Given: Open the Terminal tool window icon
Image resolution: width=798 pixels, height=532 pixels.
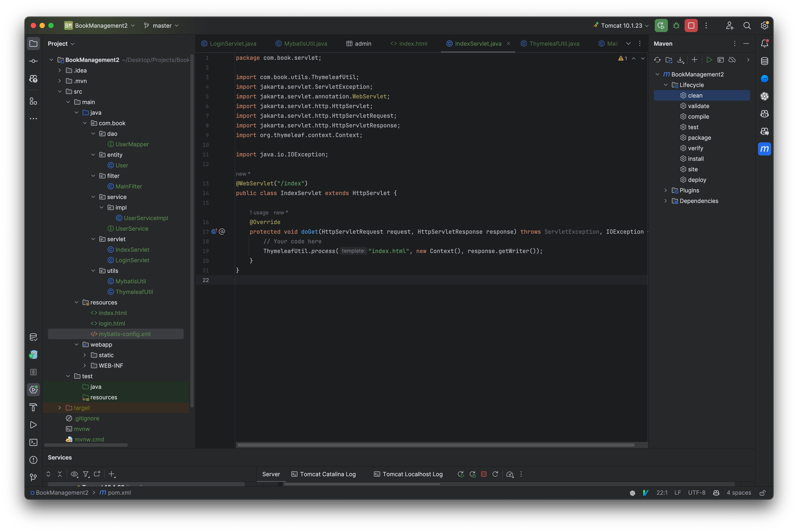Looking at the screenshot, I should point(33,442).
